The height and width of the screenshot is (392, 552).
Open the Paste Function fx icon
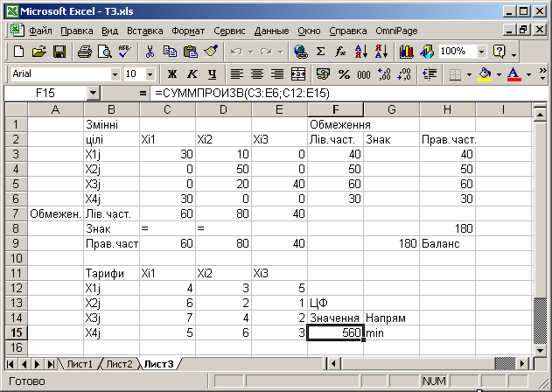340,52
